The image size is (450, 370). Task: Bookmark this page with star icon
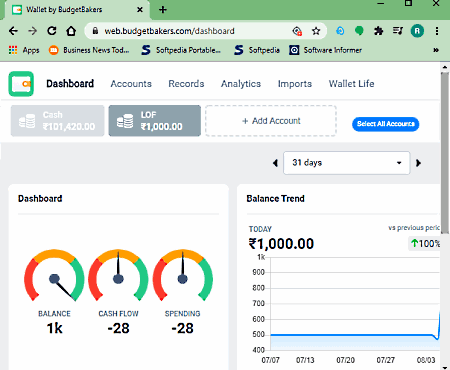click(316, 31)
